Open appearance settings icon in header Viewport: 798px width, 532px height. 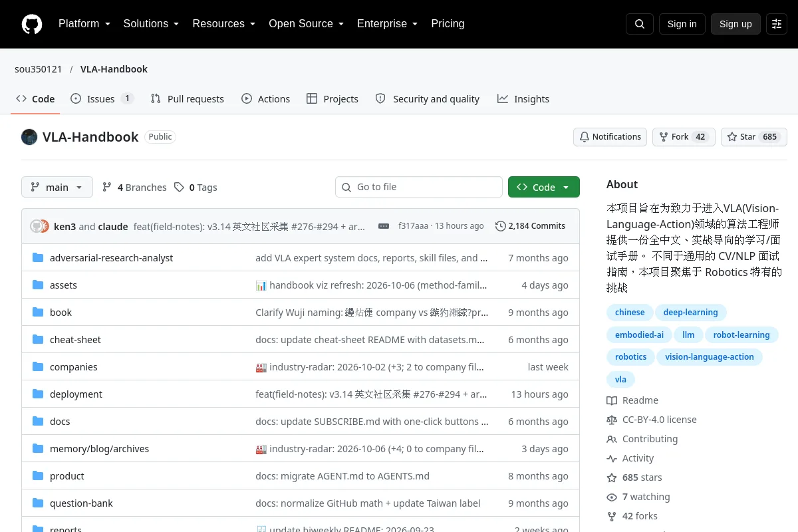click(x=777, y=24)
